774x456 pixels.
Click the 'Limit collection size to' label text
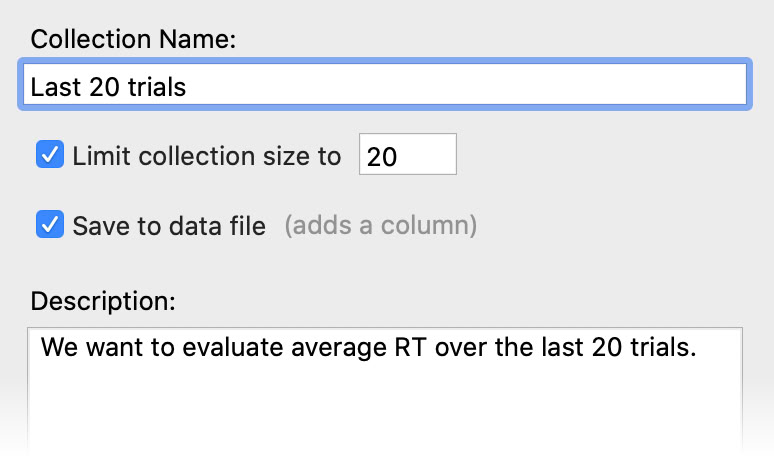tap(207, 156)
